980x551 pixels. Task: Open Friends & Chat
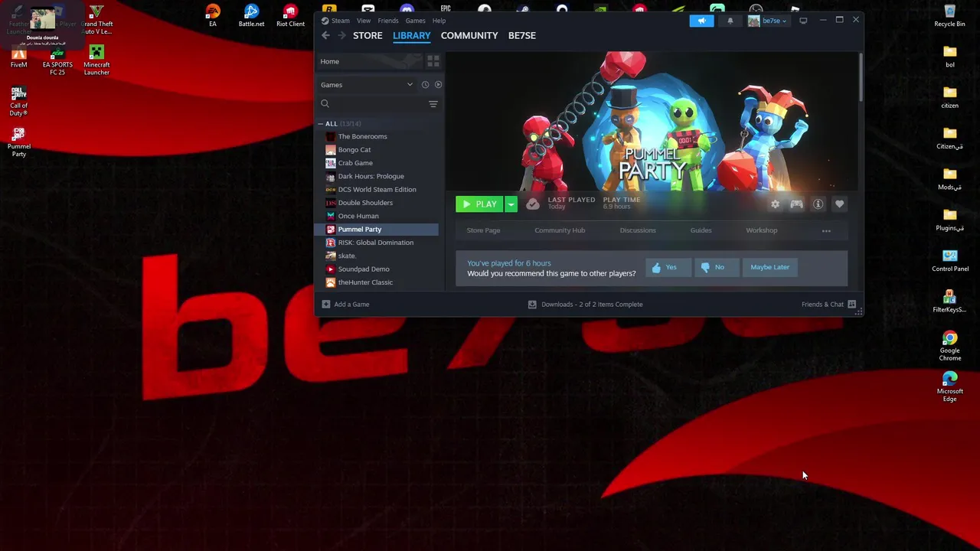[828, 305]
